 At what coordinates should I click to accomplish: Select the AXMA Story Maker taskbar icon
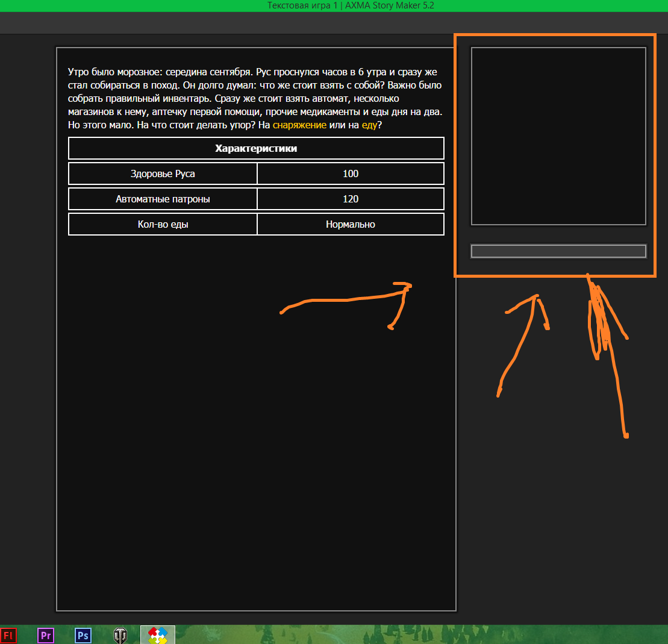pyautogui.click(x=158, y=635)
